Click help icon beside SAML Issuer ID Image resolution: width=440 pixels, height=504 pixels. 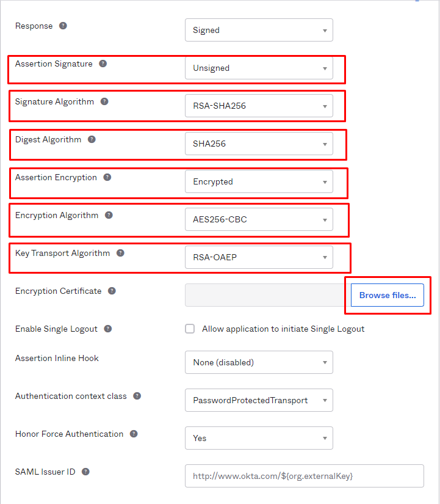85,472
